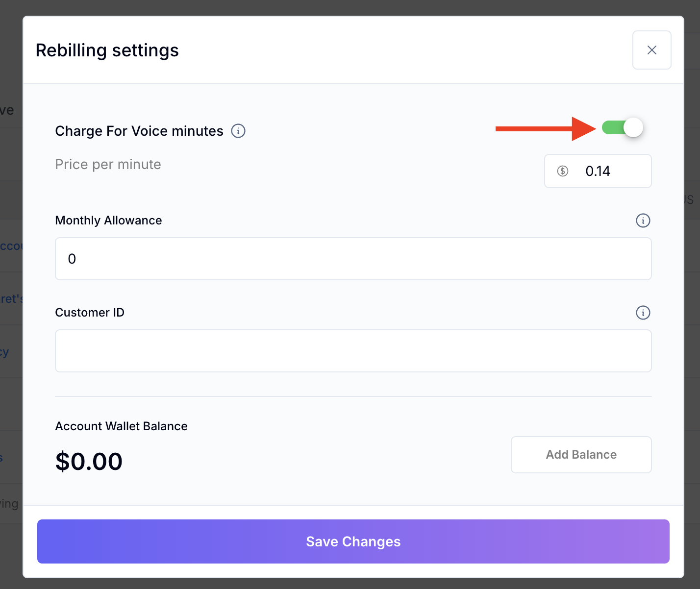Click the Account Wallet Balance heading
Screen dimensions: 700x589
(121, 426)
